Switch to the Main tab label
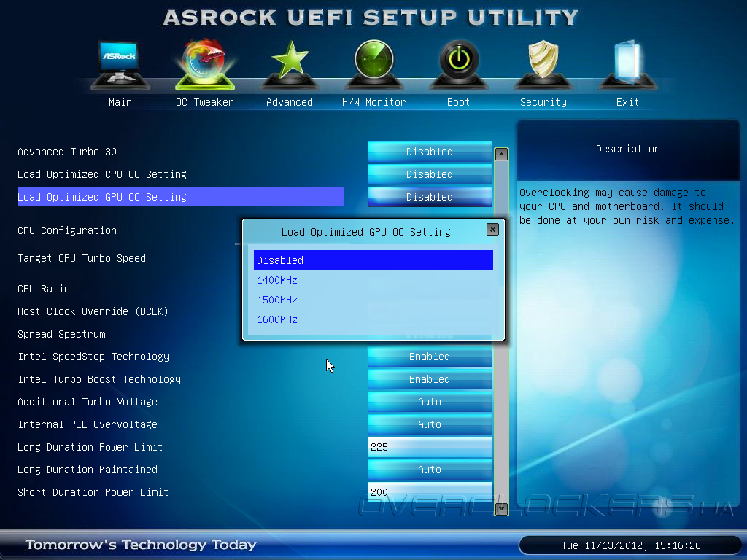The width and height of the screenshot is (747, 560). tap(120, 102)
